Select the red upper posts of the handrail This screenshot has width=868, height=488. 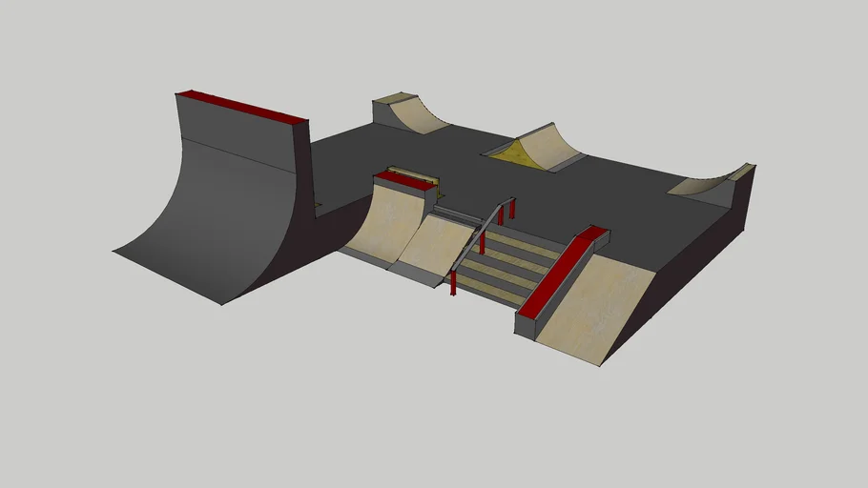(x=506, y=212)
